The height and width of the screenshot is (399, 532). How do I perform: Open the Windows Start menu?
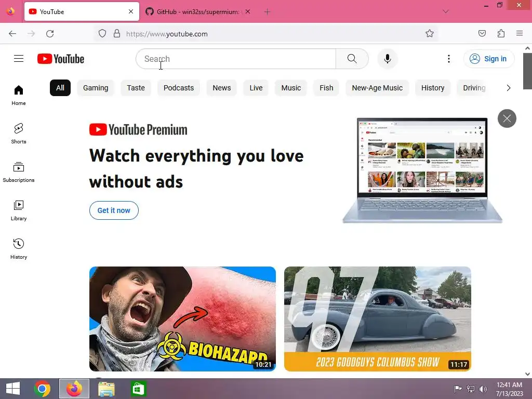coord(13,389)
